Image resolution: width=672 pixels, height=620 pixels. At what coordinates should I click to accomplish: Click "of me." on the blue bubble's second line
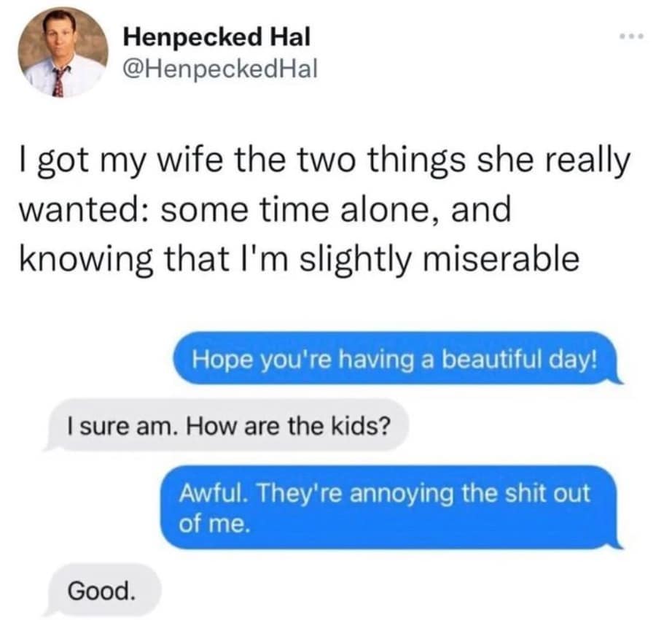pos(214,524)
